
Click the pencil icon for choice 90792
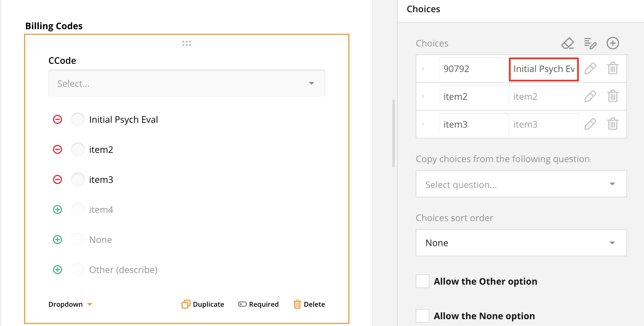590,69
